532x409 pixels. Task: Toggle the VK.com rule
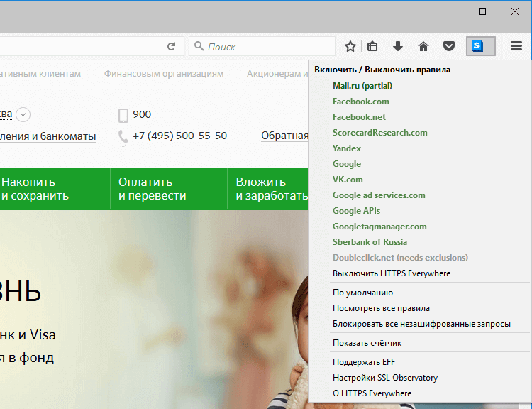pyautogui.click(x=348, y=180)
